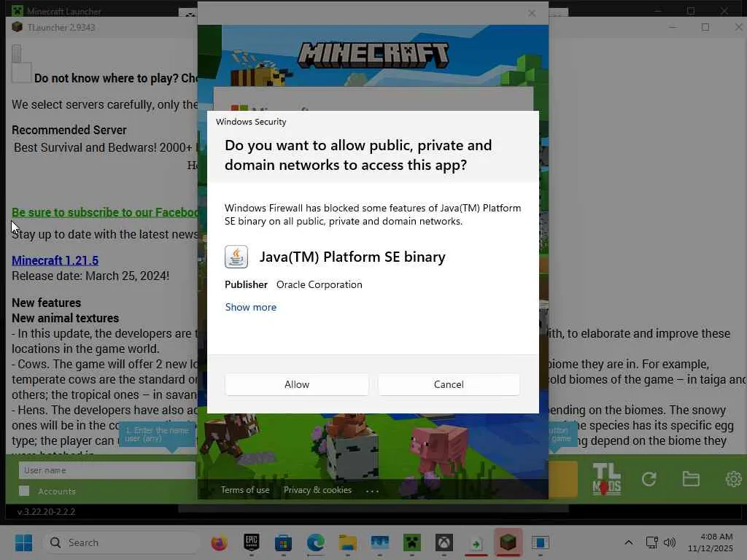Expand Show more details in Windows Security

pyautogui.click(x=251, y=307)
